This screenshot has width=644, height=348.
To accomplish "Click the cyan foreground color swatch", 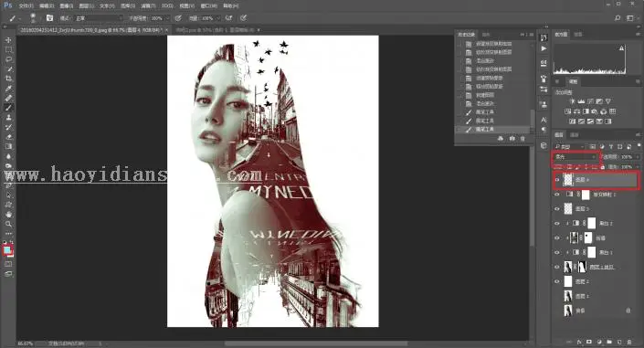I will click(x=7, y=249).
